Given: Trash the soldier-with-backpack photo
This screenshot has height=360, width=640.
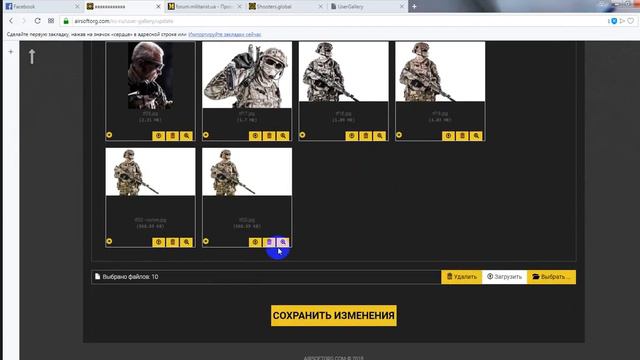Looking at the screenshot, I should tap(269, 136).
